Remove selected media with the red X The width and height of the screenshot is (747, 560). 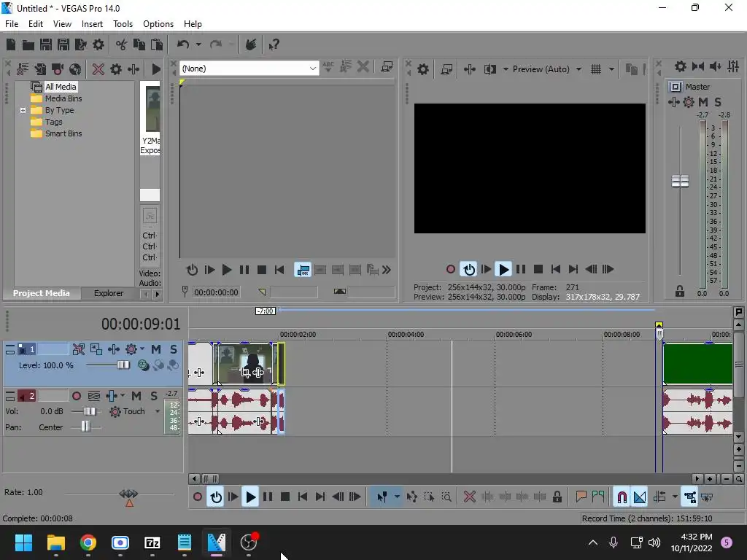[x=98, y=69]
